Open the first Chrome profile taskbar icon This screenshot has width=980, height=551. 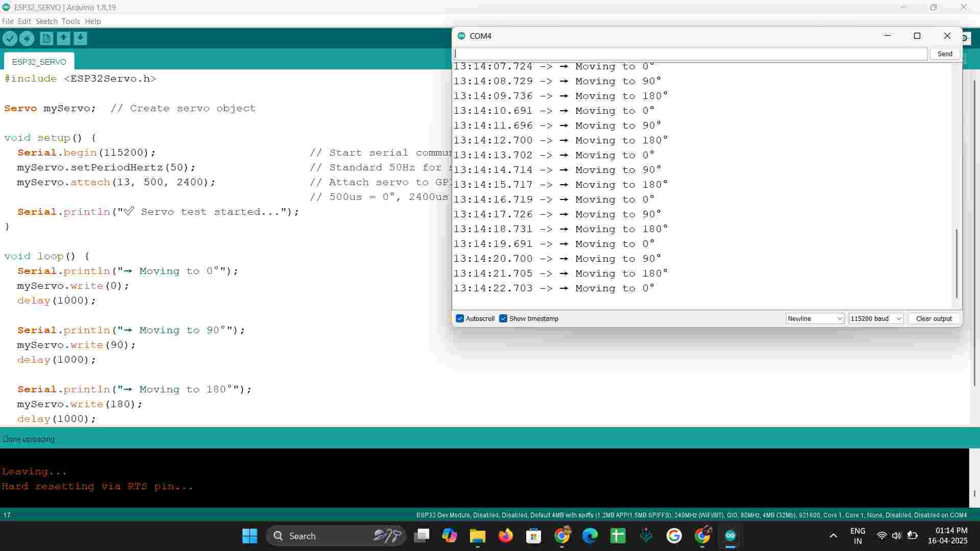pos(562,536)
